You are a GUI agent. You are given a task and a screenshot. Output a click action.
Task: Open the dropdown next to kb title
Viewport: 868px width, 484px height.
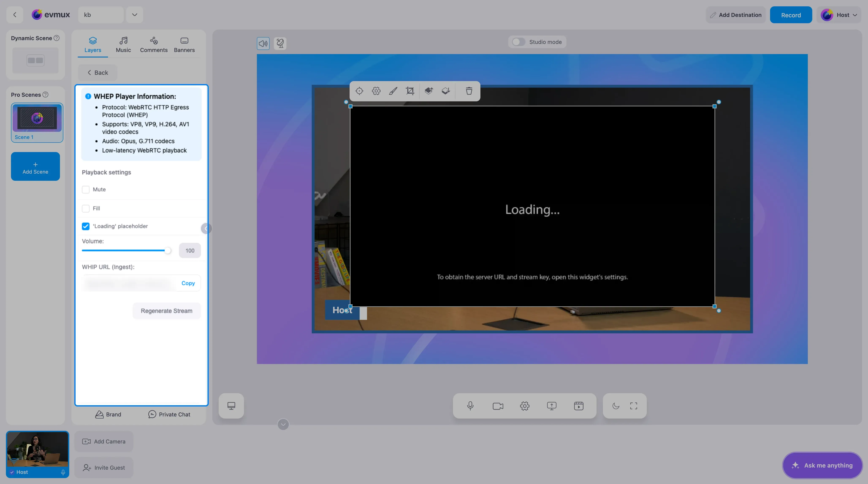(x=134, y=15)
